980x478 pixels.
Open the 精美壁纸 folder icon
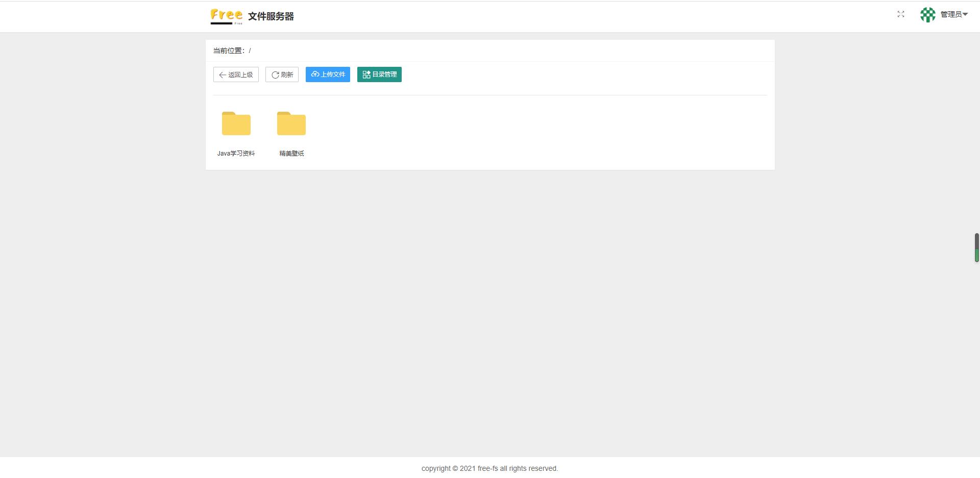291,123
